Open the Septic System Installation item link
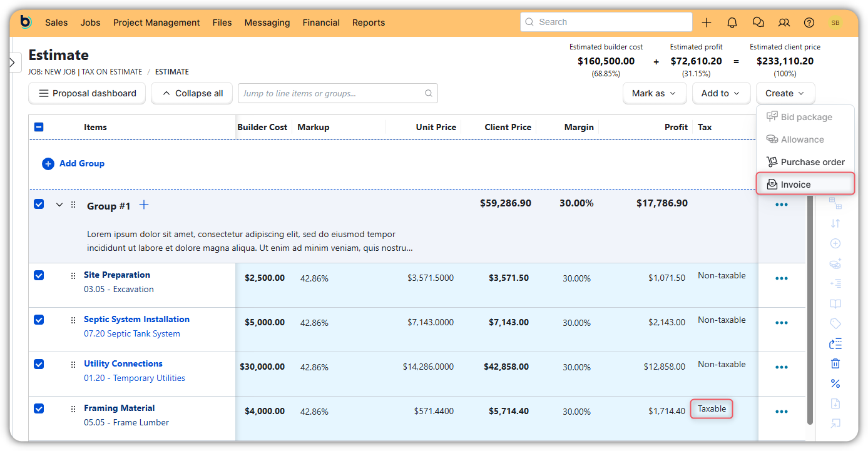 (x=136, y=319)
